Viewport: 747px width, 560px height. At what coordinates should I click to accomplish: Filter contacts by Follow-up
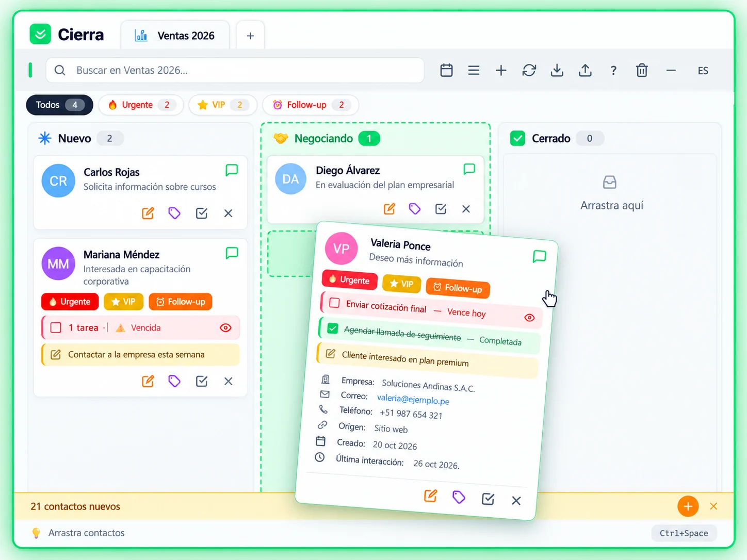click(x=311, y=105)
